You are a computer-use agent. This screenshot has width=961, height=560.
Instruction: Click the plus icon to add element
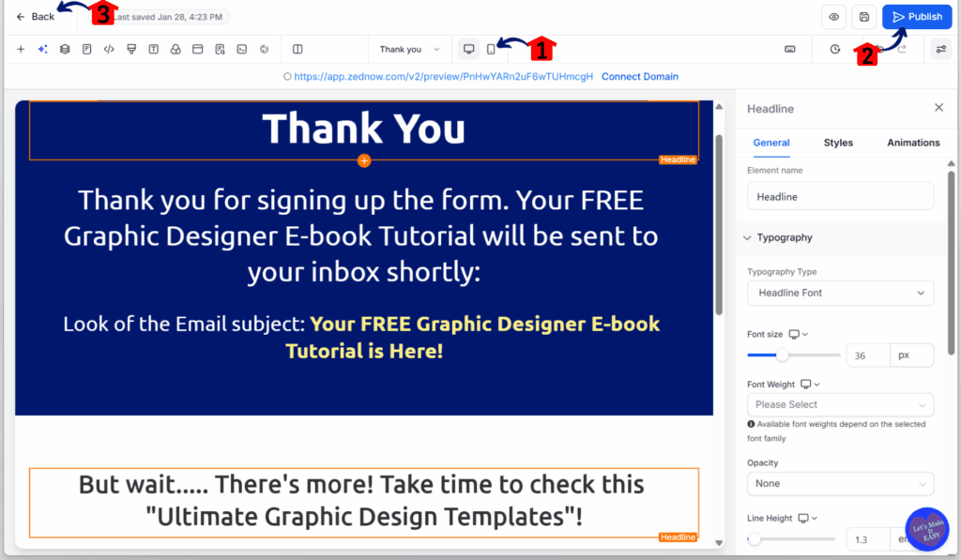click(x=21, y=49)
